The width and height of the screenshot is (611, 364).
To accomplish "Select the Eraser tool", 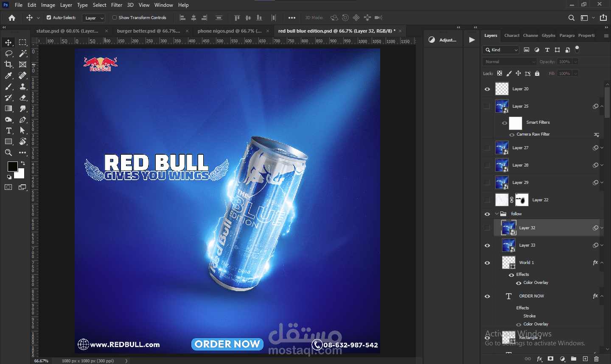I will coord(22,97).
